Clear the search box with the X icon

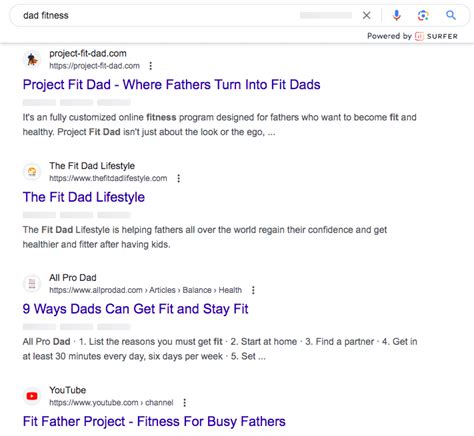[366, 15]
